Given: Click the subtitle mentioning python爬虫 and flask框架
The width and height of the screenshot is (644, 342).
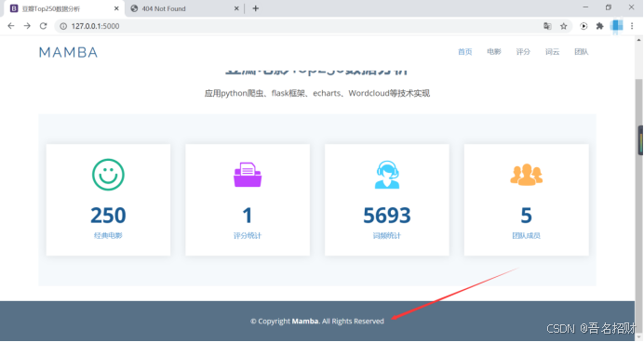Looking at the screenshot, I should coord(317,93).
